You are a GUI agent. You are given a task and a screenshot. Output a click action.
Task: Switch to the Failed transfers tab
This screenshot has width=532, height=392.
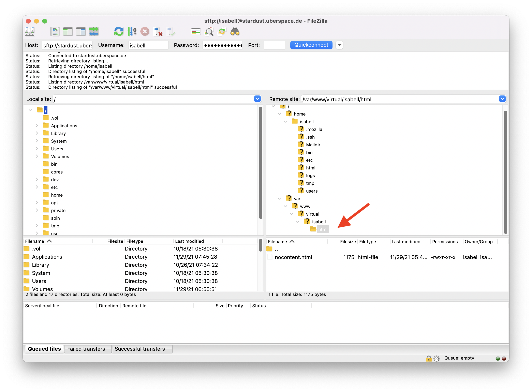tap(88, 349)
